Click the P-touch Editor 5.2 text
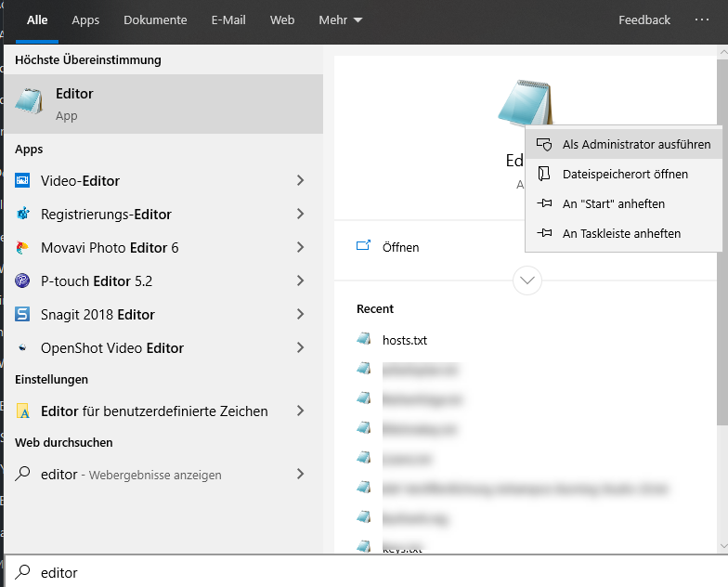728x587 pixels. click(97, 280)
